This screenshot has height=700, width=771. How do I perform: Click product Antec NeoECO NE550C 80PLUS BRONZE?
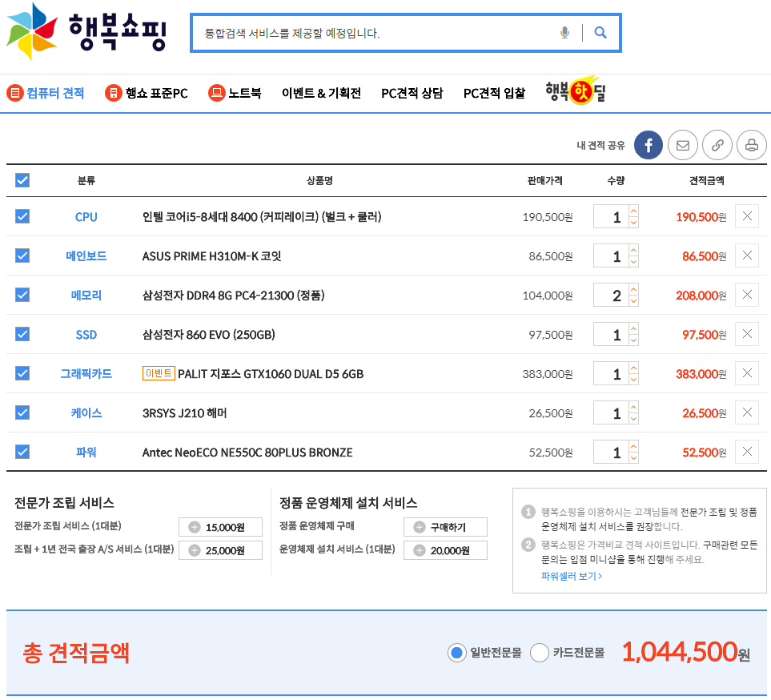247,452
